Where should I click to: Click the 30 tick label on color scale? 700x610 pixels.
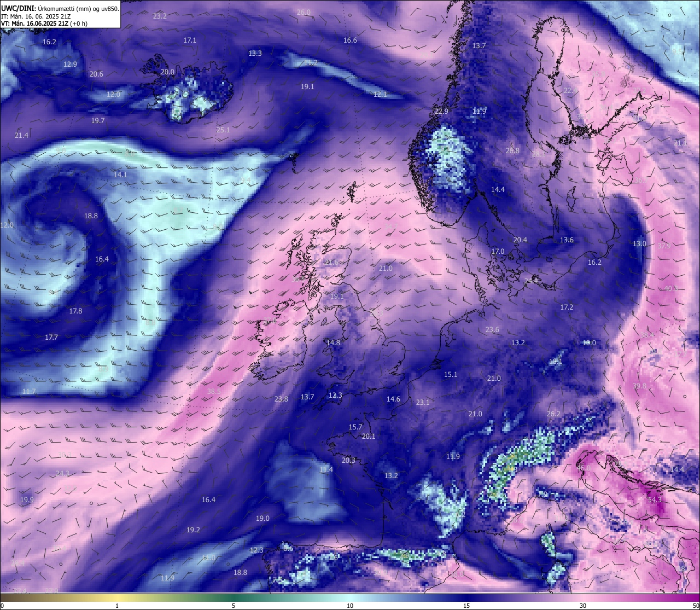583,606
